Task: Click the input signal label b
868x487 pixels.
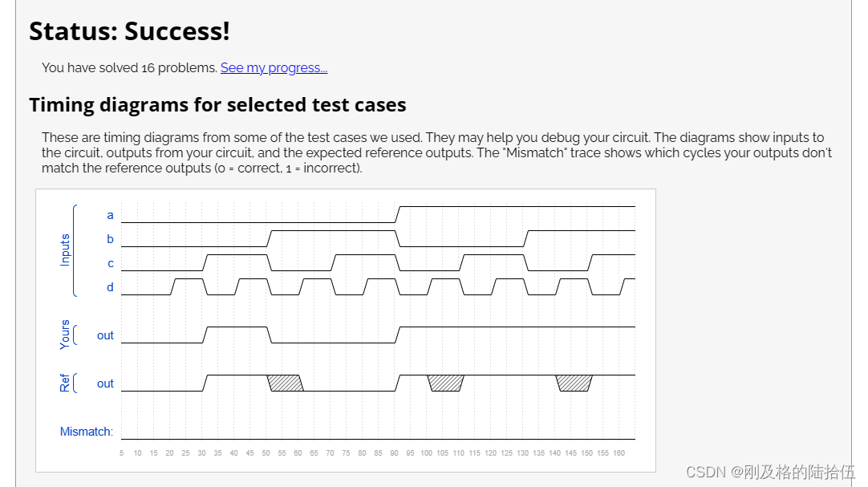Action: click(110, 239)
